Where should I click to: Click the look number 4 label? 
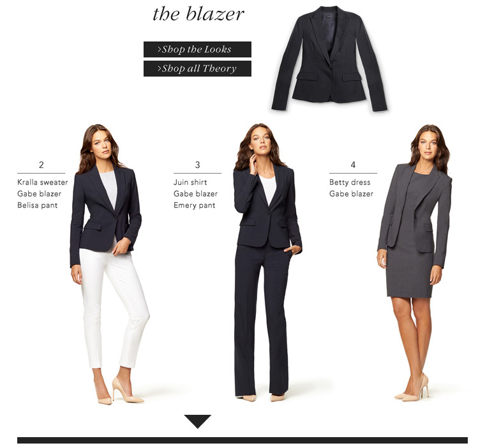(x=353, y=165)
